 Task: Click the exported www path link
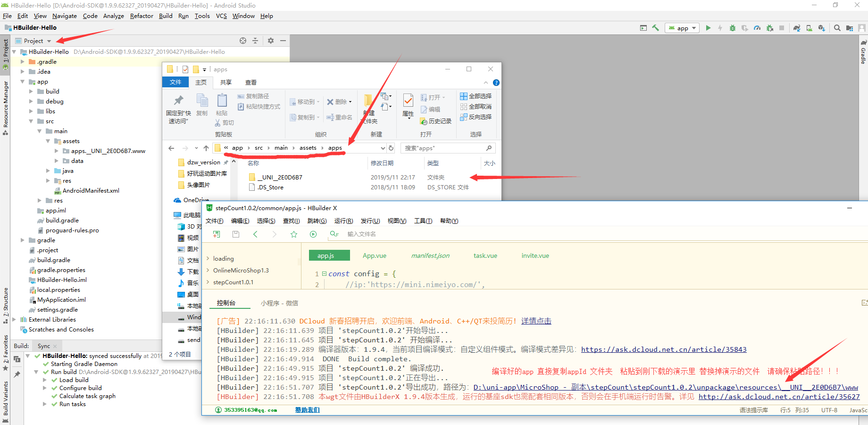[666, 387]
